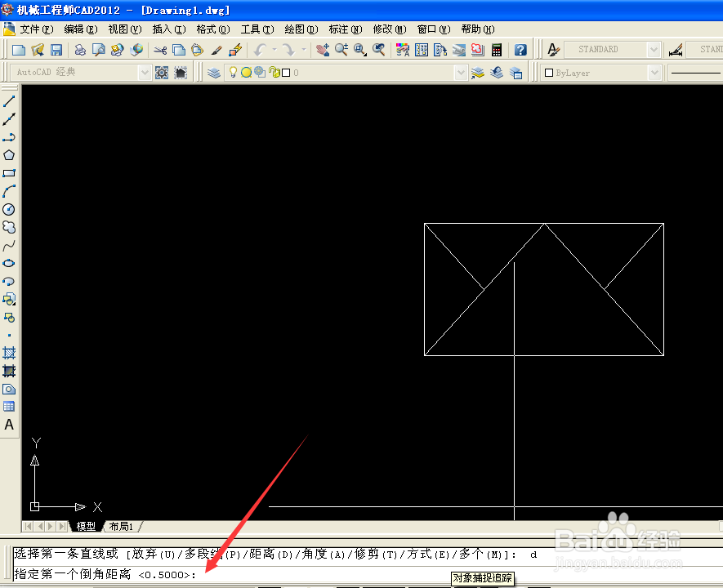Expand the layer list dropdown
Viewport: 723px width, 588px height.
point(461,73)
